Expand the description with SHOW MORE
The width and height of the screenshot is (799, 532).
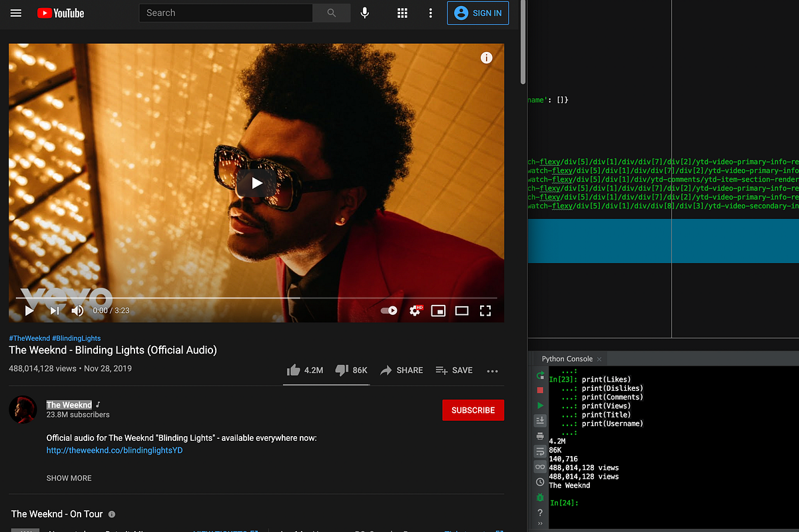[x=69, y=477]
